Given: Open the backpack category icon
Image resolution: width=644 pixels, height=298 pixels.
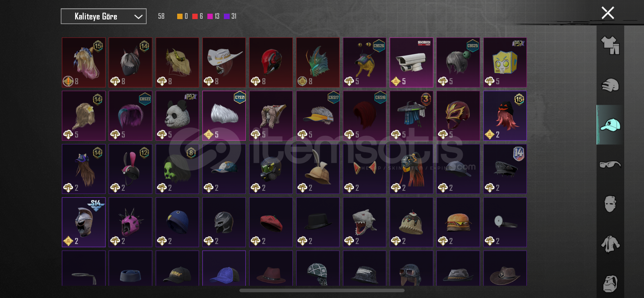Looking at the screenshot, I should pyautogui.click(x=610, y=284).
